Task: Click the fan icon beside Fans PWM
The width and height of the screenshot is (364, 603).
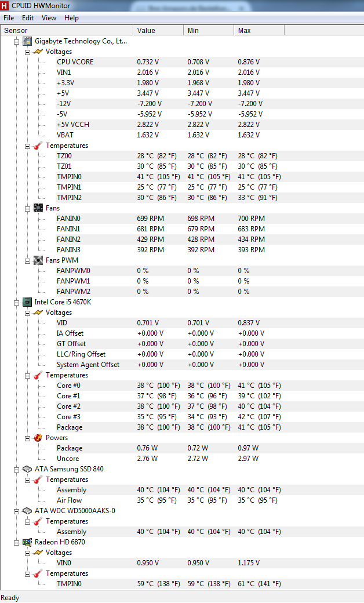Action: coord(38,260)
